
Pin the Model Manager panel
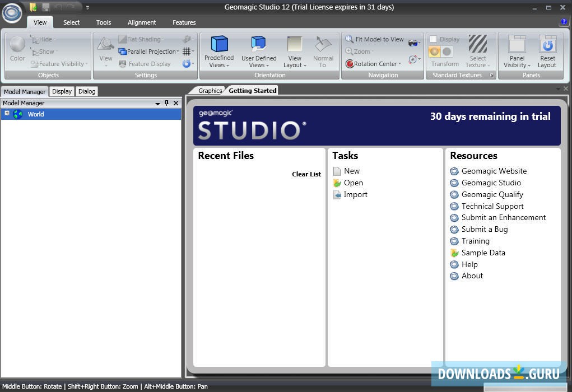(x=167, y=103)
